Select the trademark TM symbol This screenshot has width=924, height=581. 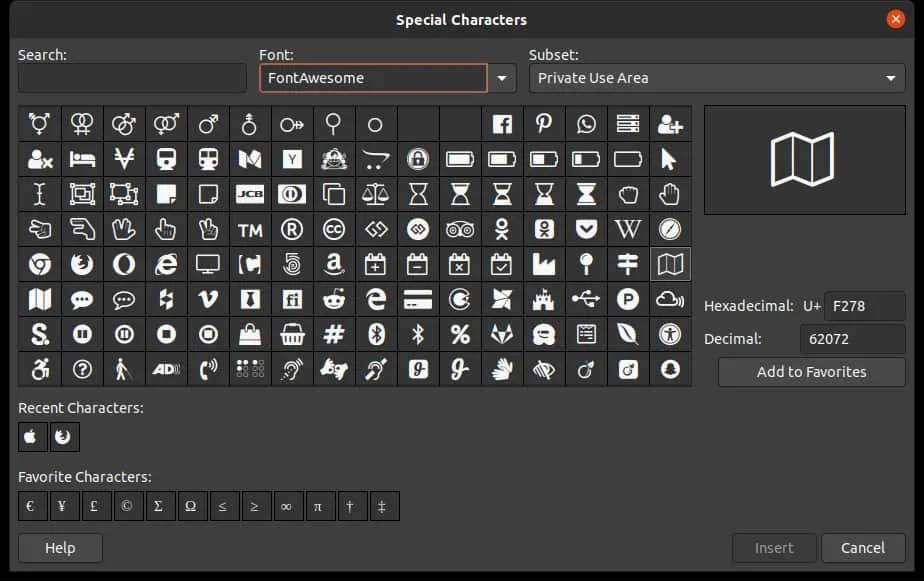pyautogui.click(x=249, y=229)
